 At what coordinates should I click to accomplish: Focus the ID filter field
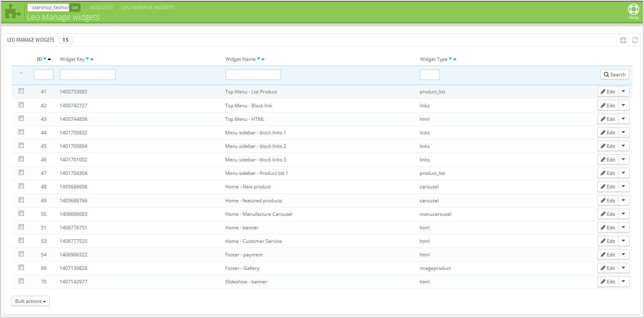point(44,74)
